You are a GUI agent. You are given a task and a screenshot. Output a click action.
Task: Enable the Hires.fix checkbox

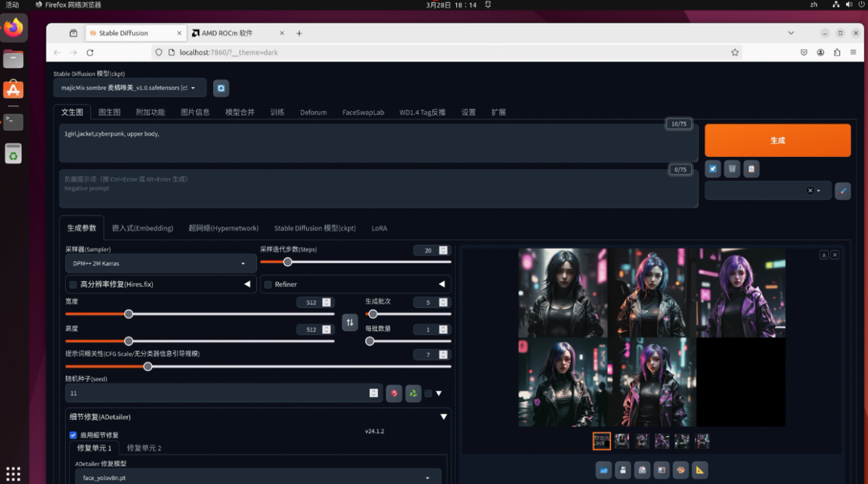click(73, 285)
